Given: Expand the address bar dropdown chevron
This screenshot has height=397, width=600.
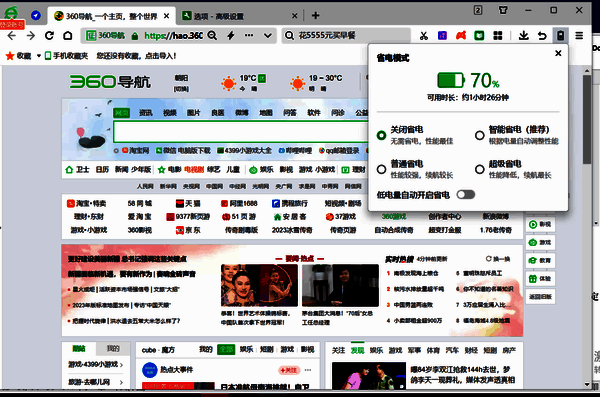Looking at the screenshot, I should (268, 36).
